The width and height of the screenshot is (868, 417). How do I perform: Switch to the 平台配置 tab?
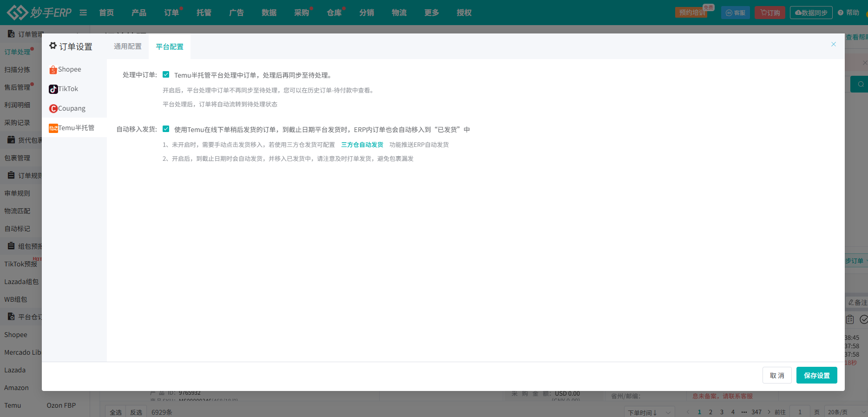170,46
